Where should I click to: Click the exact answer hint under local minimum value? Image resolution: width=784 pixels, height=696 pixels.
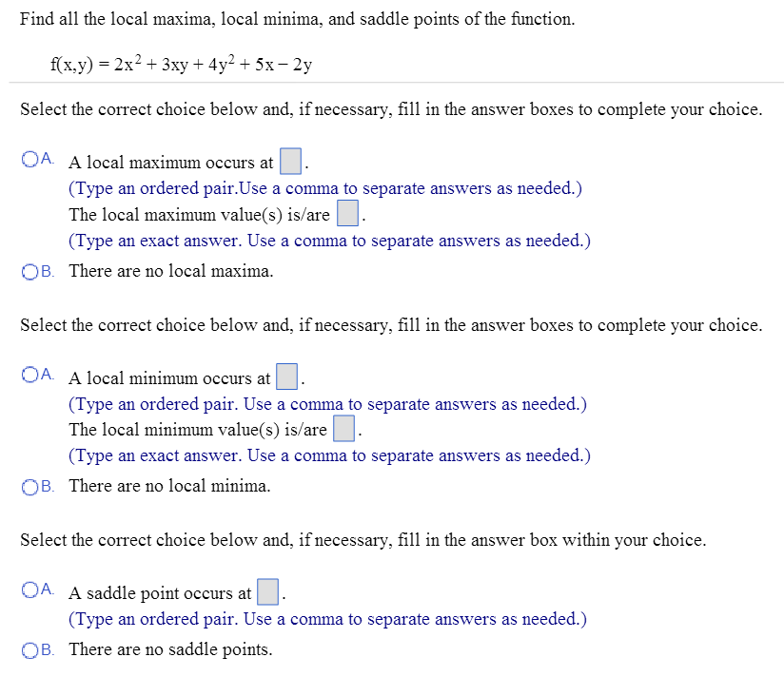tap(329, 455)
